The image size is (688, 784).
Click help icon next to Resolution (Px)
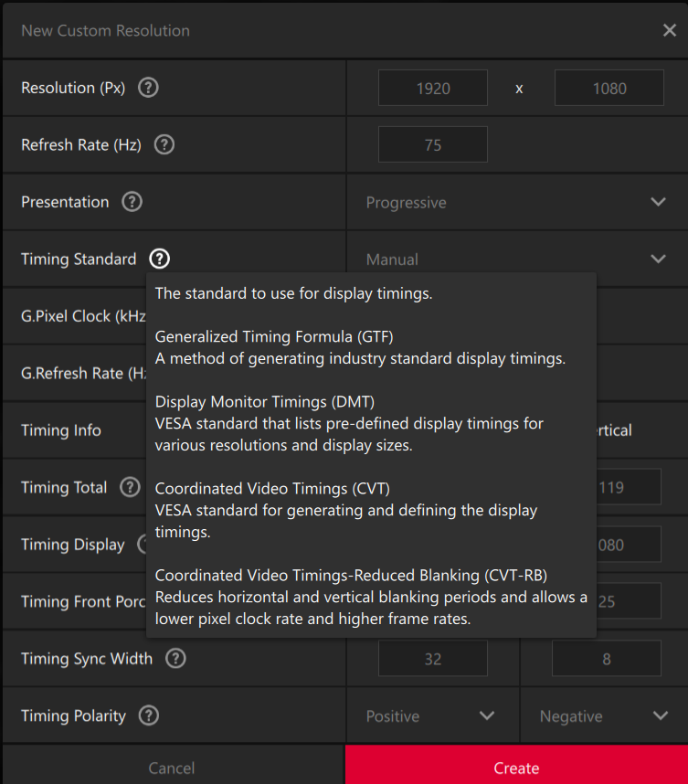point(148,88)
